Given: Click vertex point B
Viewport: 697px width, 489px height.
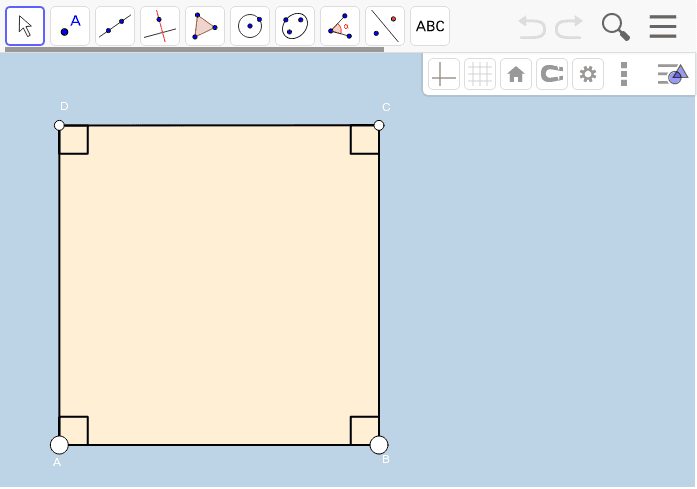Looking at the screenshot, I should [x=379, y=445].
